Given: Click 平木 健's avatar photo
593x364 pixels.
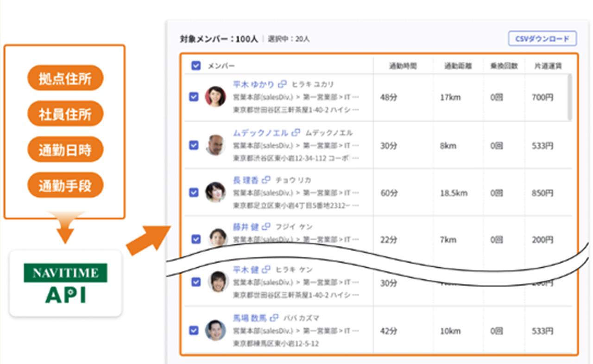Looking at the screenshot, I should coord(217,281).
